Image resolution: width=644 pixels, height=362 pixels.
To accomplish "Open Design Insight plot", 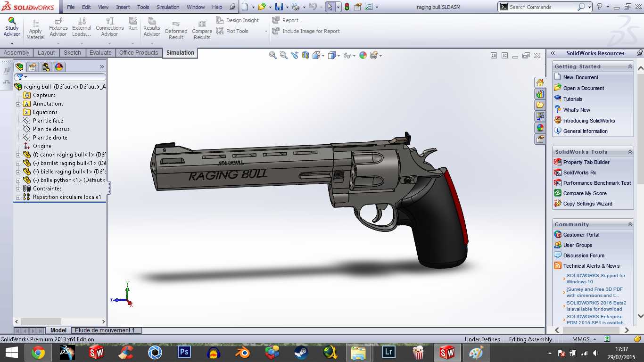I will click(x=238, y=20).
